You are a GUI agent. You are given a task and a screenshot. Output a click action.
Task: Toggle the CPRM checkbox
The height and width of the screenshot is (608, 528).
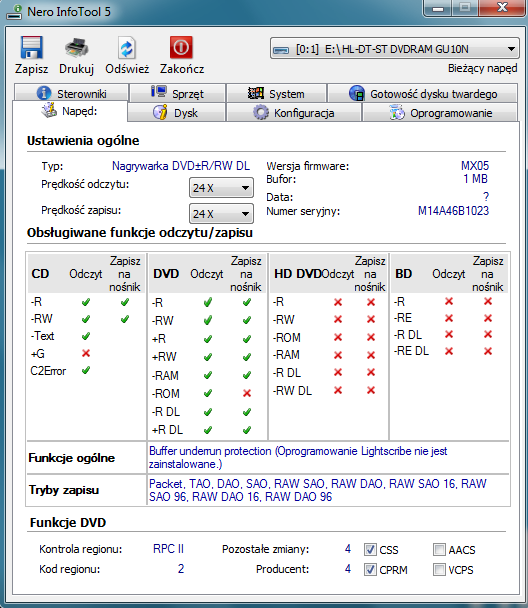click(370, 570)
